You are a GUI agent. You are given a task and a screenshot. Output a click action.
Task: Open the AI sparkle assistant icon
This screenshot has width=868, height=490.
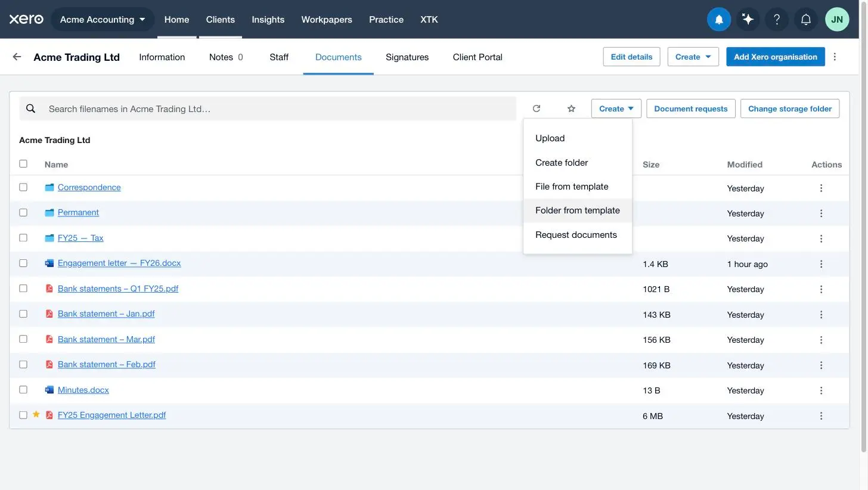click(x=748, y=19)
